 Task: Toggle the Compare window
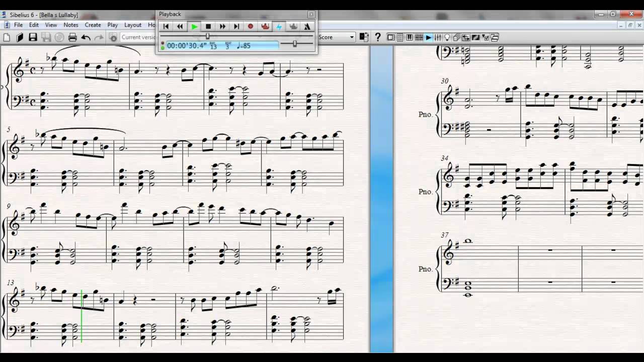point(466,37)
